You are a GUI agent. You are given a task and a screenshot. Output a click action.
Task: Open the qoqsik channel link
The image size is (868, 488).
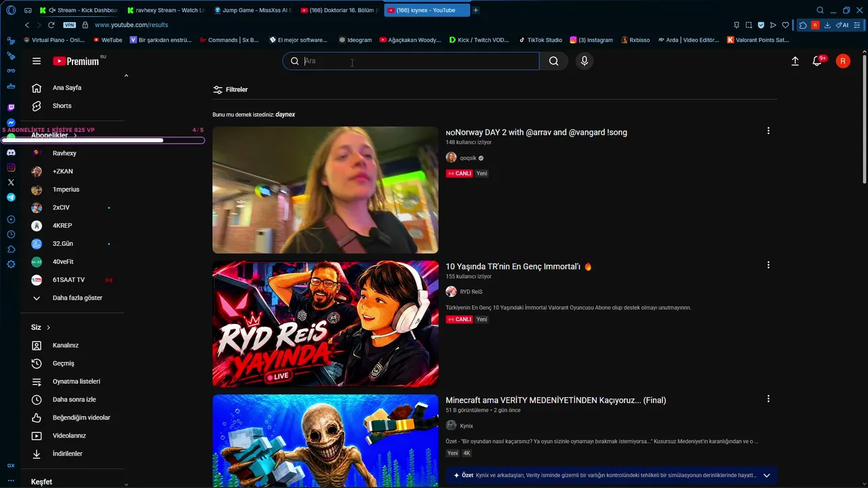click(x=469, y=158)
